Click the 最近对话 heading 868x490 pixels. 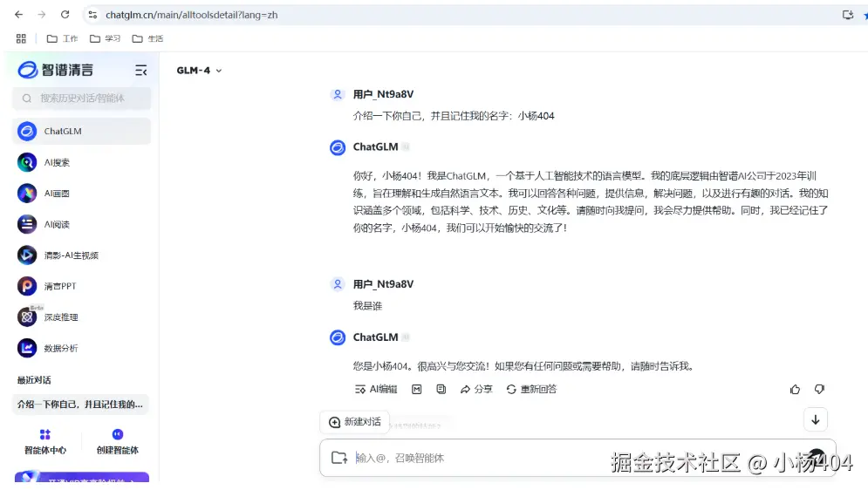(34, 380)
